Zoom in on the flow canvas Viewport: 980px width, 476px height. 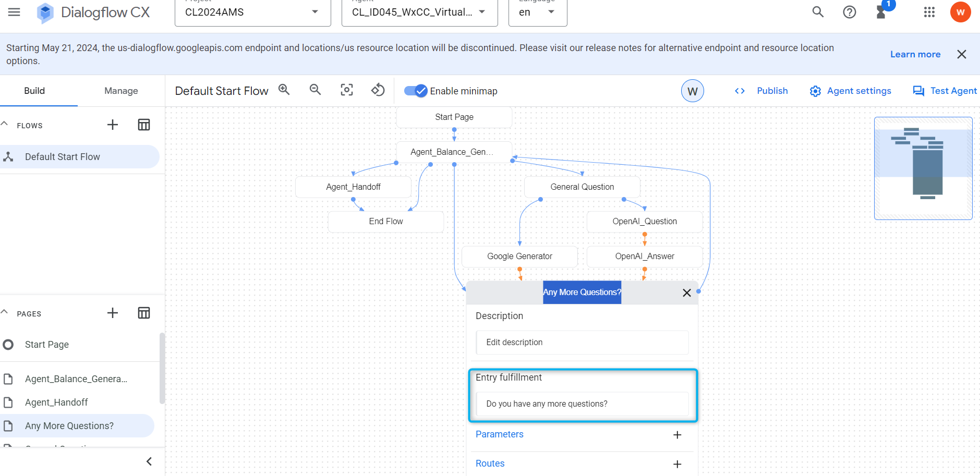click(x=284, y=90)
